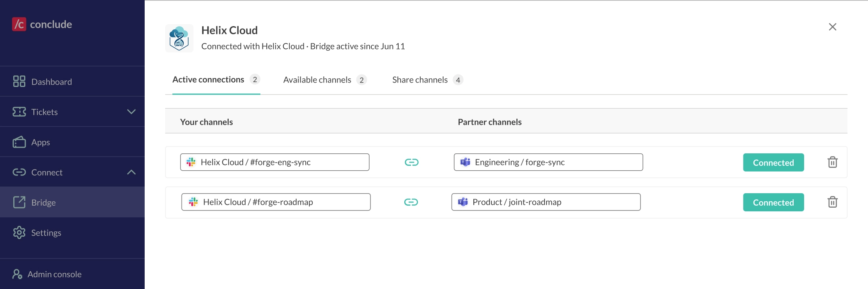Image resolution: width=868 pixels, height=289 pixels.
Task: Click the Teams icon beside Product / joint-roadmap
Action: coord(463,202)
